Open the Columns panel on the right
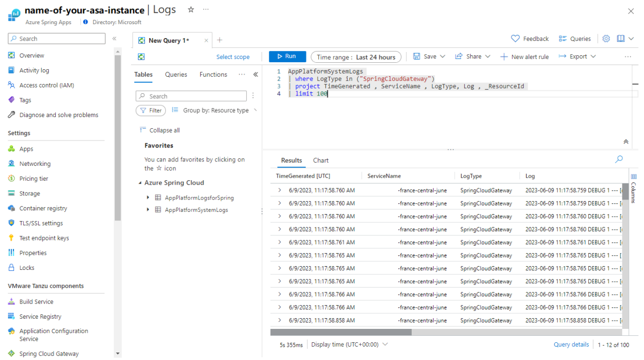Screen dimensions: 644x360 tap(634, 189)
